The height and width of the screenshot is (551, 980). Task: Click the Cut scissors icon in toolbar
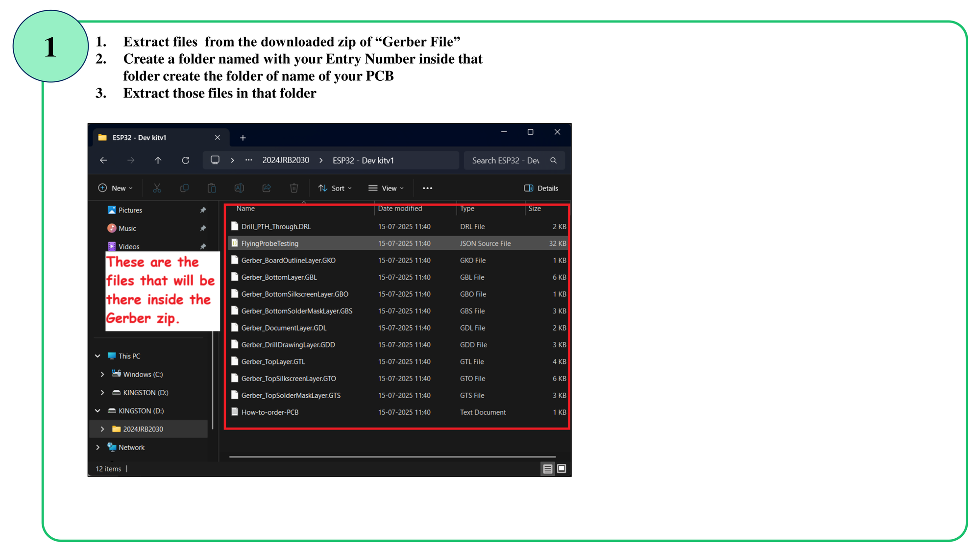(x=157, y=188)
